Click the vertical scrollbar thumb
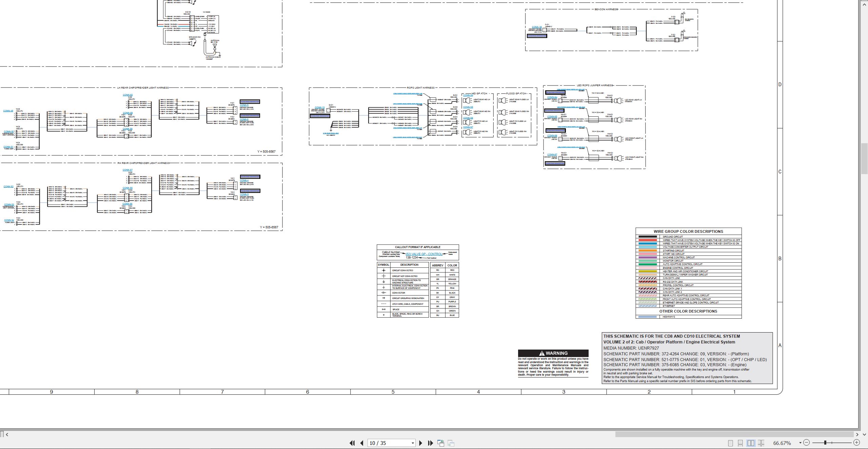 point(864,159)
